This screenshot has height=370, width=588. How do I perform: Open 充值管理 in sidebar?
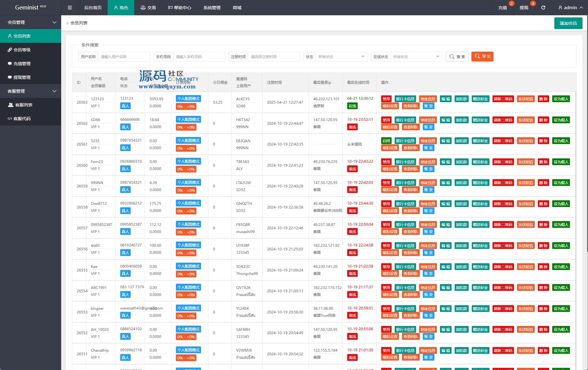pos(22,64)
